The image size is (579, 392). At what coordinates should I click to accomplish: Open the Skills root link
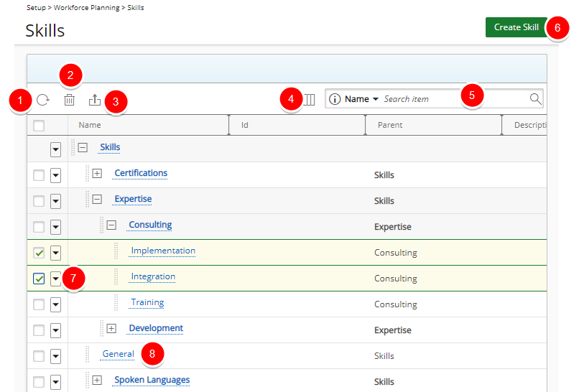point(110,147)
